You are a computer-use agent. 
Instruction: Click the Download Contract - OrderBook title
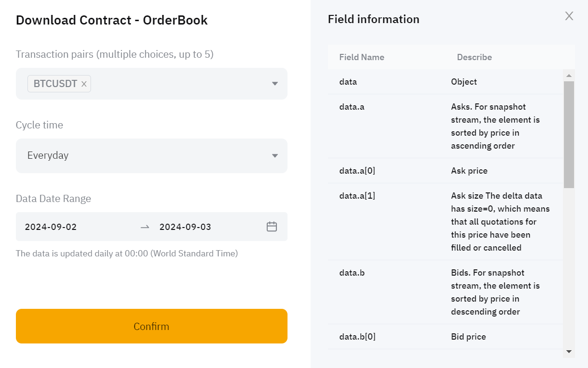pyautogui.click(x=112, y=20)
